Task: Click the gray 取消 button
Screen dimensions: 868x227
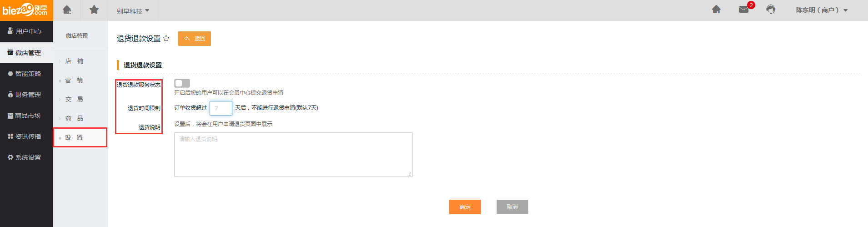Action: click(512, 207)
